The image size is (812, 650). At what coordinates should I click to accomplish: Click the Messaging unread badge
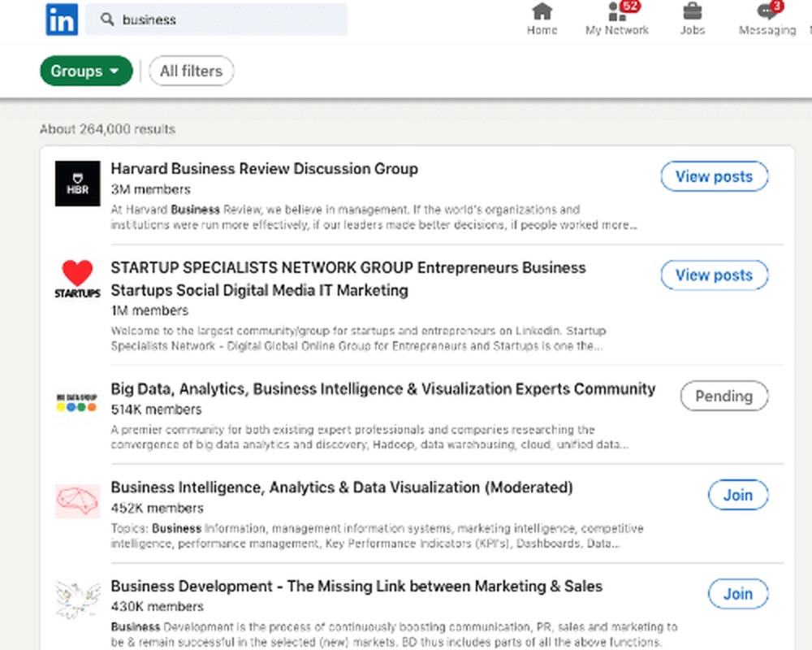(x=776, y=6)
